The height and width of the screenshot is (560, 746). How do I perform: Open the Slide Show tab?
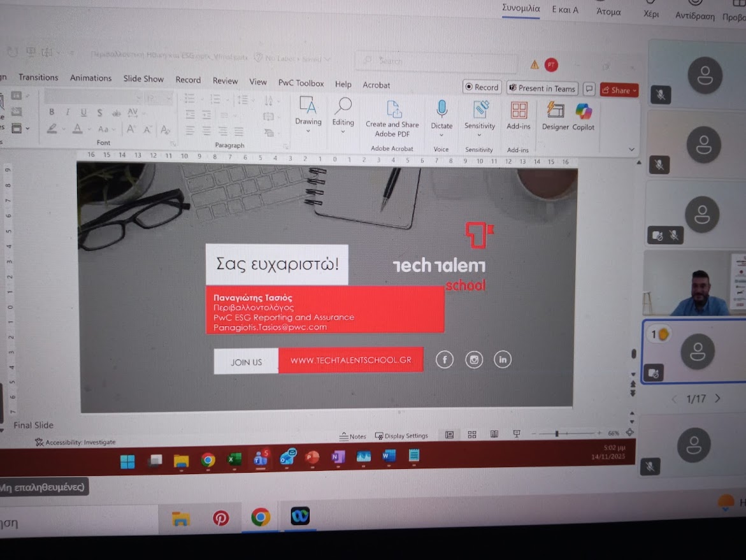tap(143, 79)
